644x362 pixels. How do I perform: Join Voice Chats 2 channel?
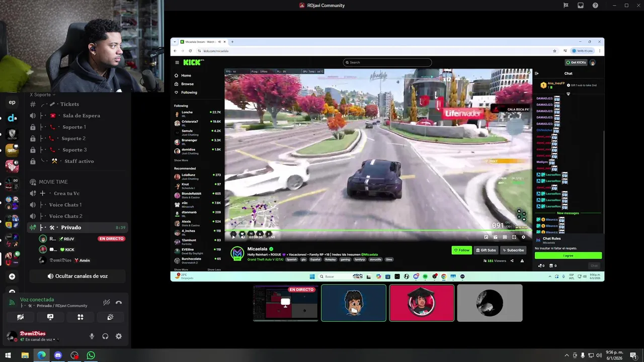77,216
